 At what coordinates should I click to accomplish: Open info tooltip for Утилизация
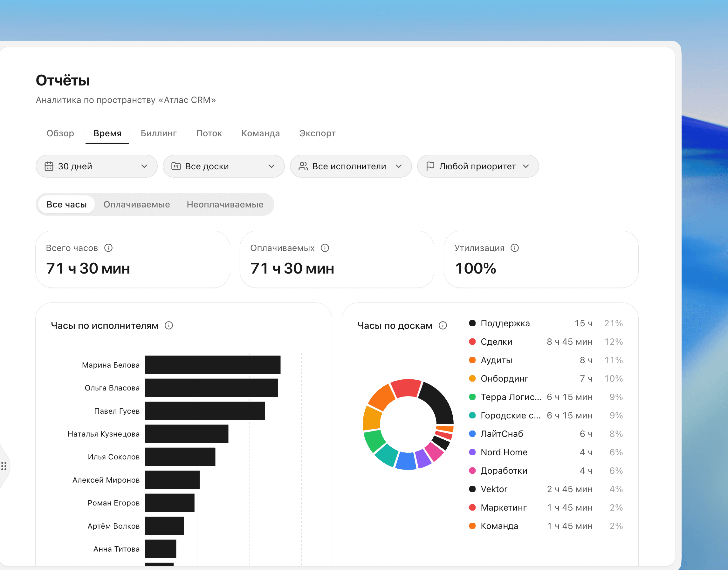pos(515,248)
